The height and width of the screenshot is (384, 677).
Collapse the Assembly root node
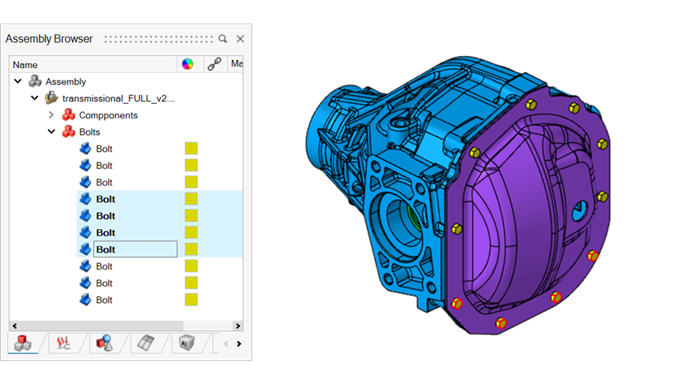(18, 81)
